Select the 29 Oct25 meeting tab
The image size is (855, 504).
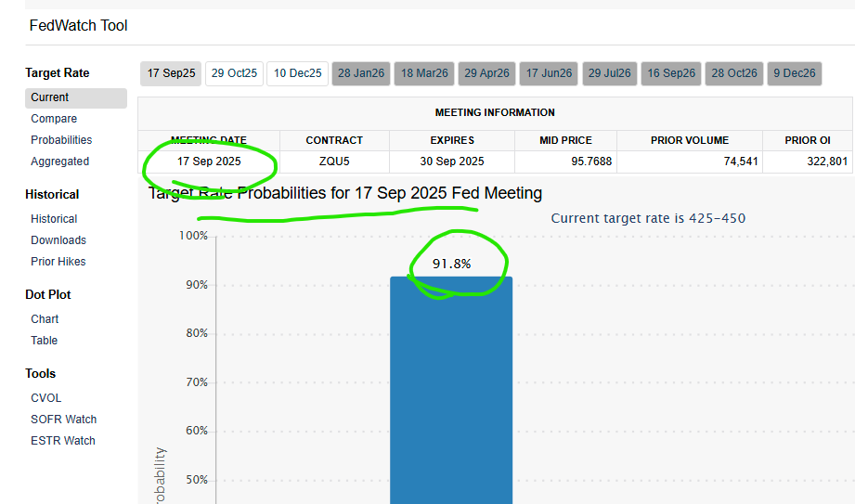click(234, 73)
